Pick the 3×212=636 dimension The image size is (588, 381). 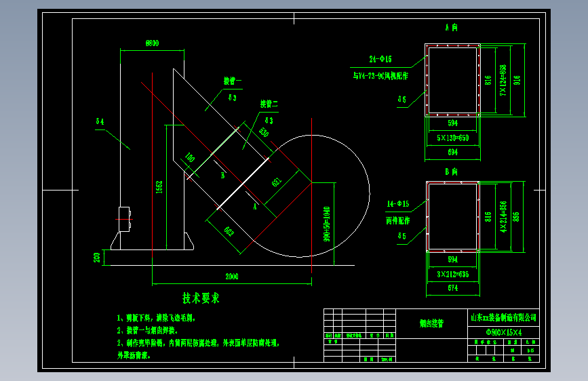pos(452,275)
